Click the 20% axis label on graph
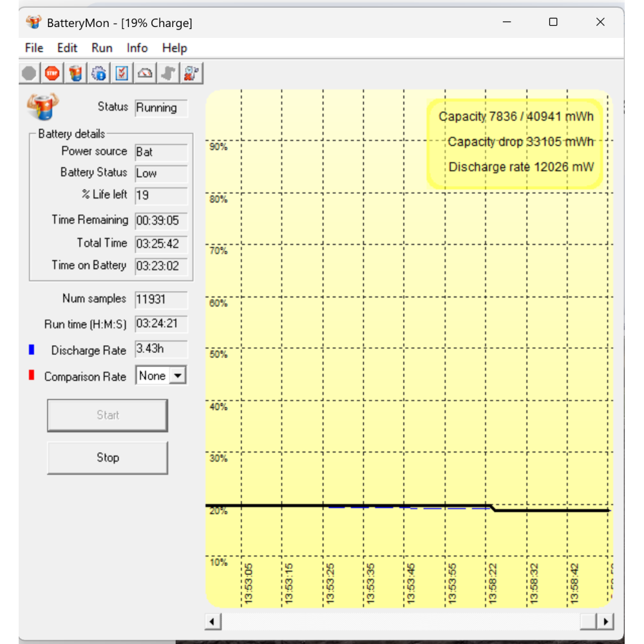The image size is (644, 644). tap(218, 511)
